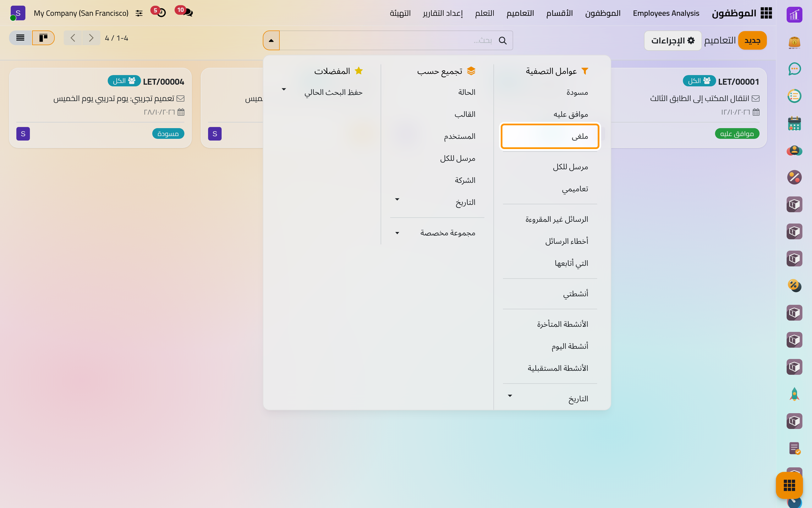
Task: Click the مسودة status badge on LET/00004
Action: 168,134
